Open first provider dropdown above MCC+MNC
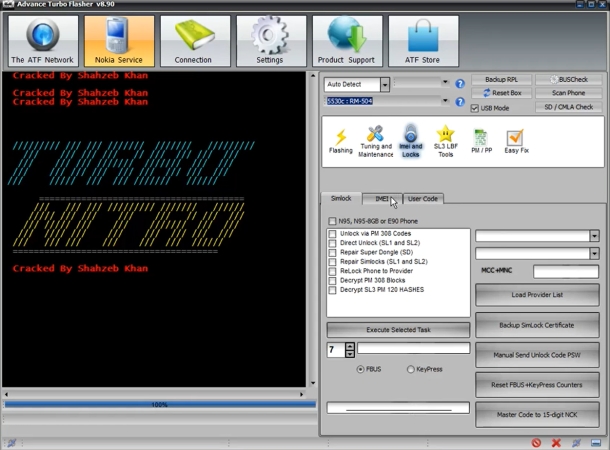The height and width of the screenshot is (450, 610). coord(594,236)
